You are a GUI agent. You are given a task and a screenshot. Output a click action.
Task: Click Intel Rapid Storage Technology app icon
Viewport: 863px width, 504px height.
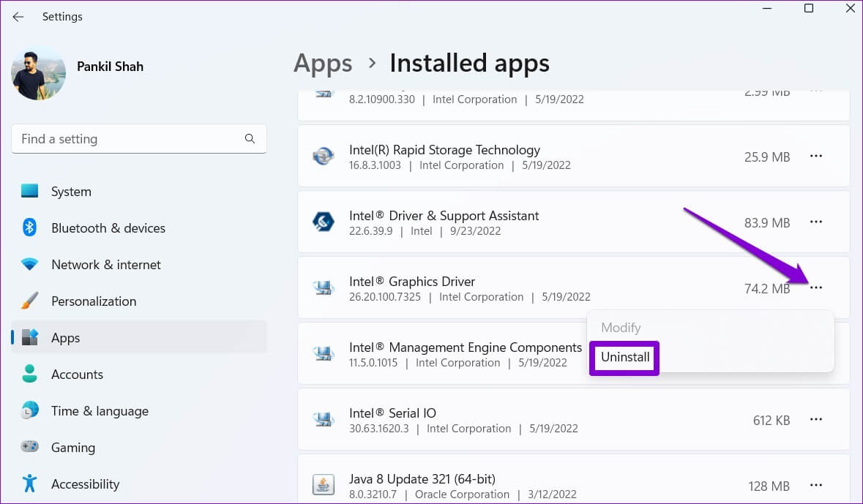tap(323, 157)
